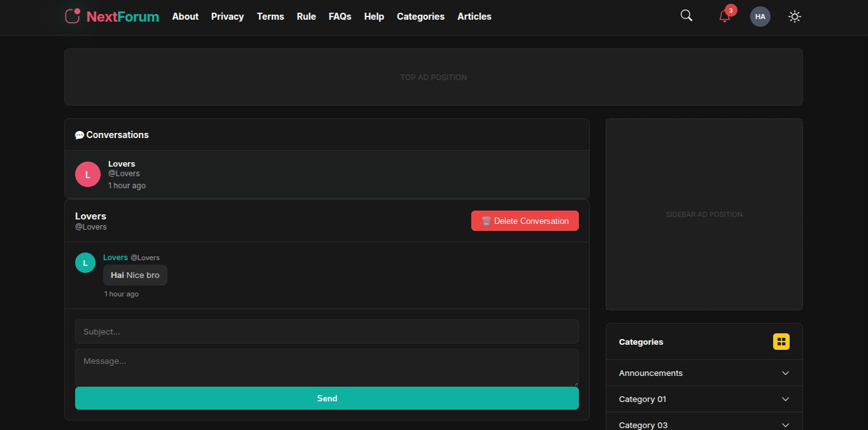
Task: Click the pink L avatar in conversations list
Action: pos(88,174)
